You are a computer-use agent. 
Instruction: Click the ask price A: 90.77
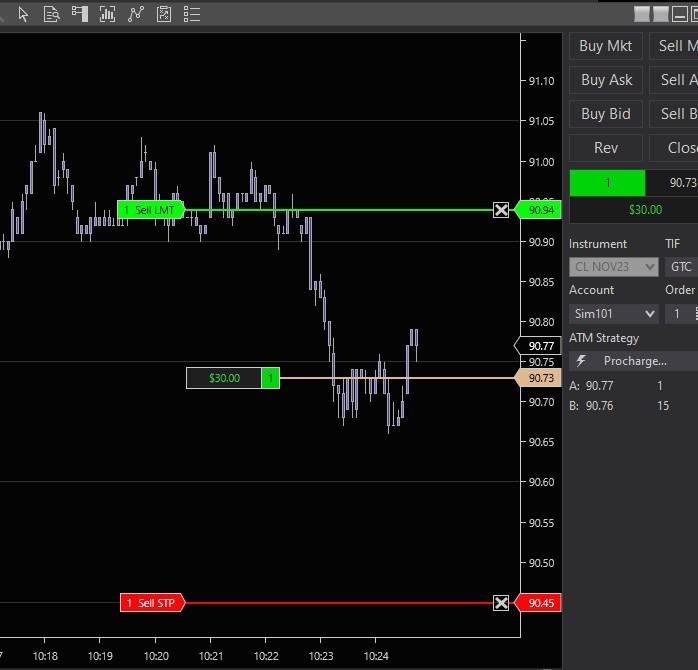click(591, 386)
